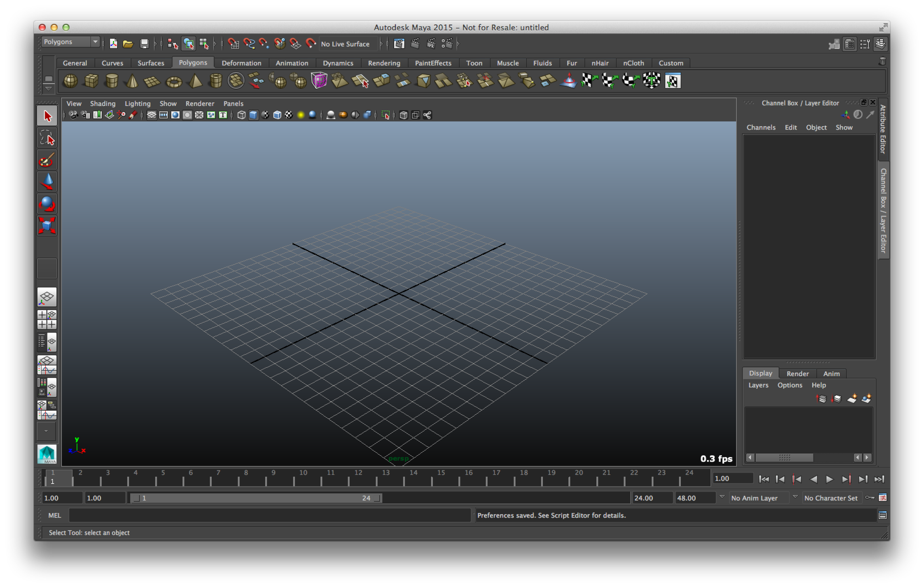The width and height of the screenshot is (924, 588).
Task: Enable smooth shaded display mode
Action: pyautogui.click(x=253, y=114)
